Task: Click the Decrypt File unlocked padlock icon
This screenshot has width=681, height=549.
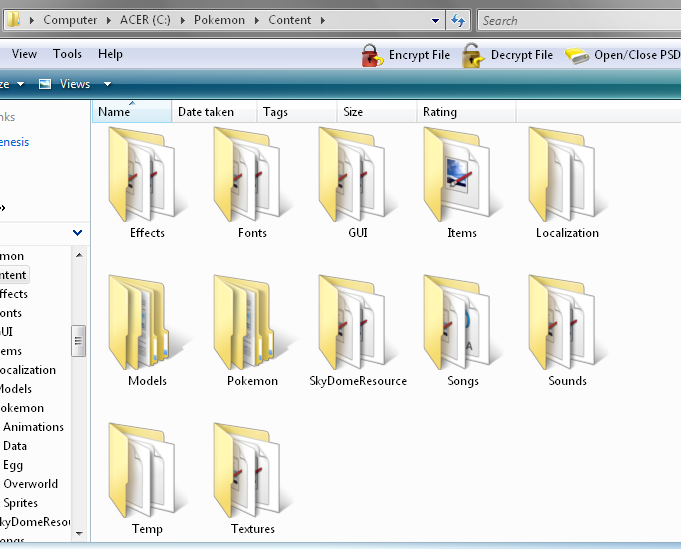Action: (x=473, y=55)
